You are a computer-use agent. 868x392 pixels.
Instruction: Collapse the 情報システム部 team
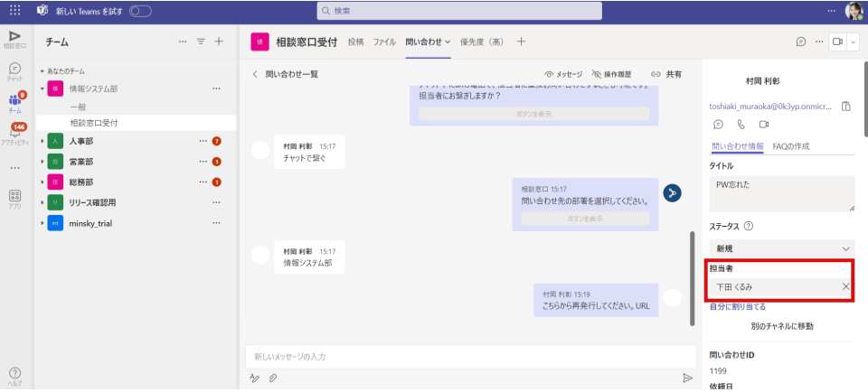point(42,89)
